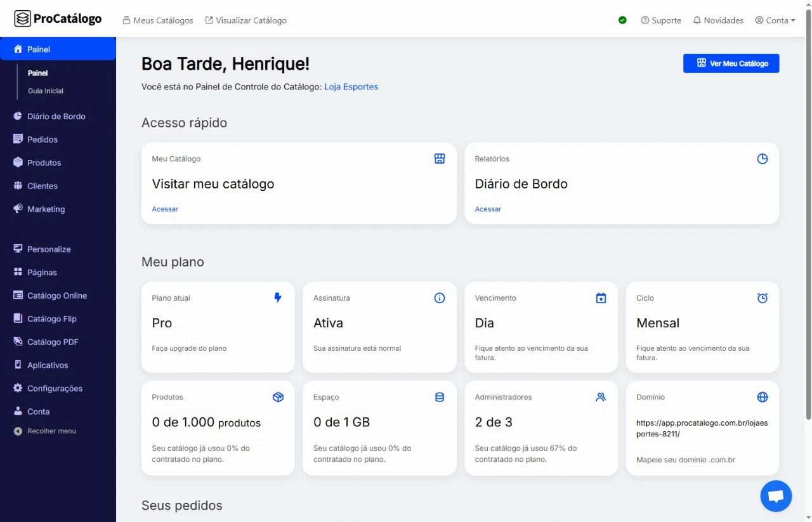The image size is (812, 522).
Task: Open the Loja Esportes catalog link
Action: pyautogui.click(x=351, y=87)
